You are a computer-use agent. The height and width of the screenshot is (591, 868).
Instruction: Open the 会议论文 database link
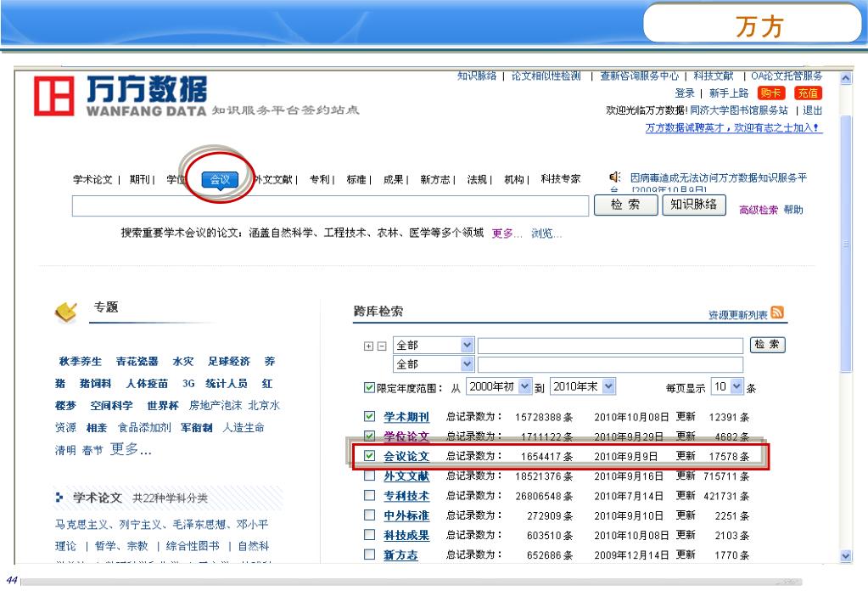406,456
